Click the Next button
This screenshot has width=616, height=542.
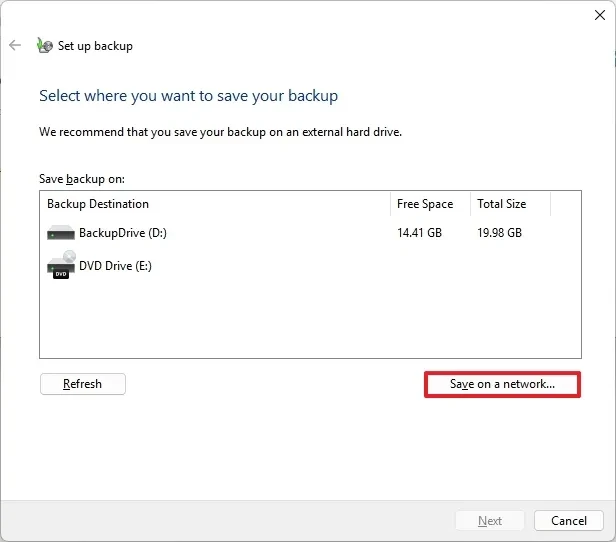click(490, 520)
